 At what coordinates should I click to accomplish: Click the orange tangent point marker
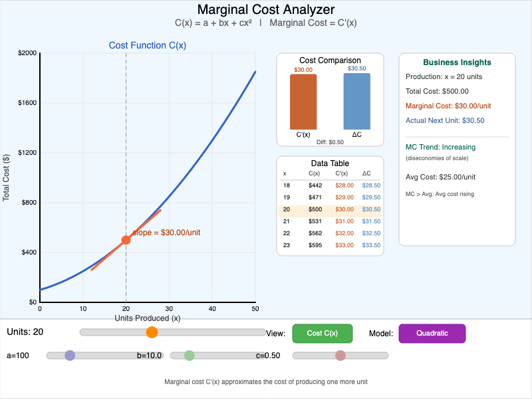click(126, 239)
